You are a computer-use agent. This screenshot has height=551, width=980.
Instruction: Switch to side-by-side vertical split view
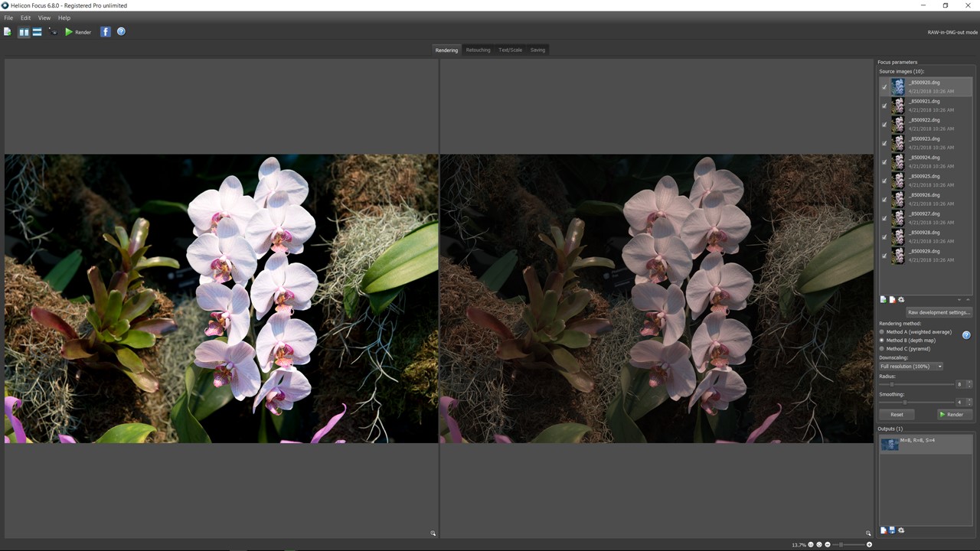(x=24, y=32)
